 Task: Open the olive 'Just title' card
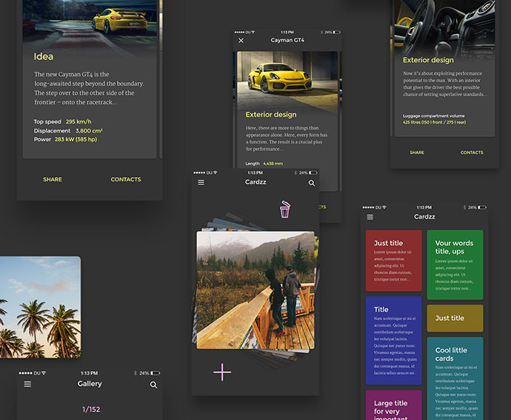(455, 319)
